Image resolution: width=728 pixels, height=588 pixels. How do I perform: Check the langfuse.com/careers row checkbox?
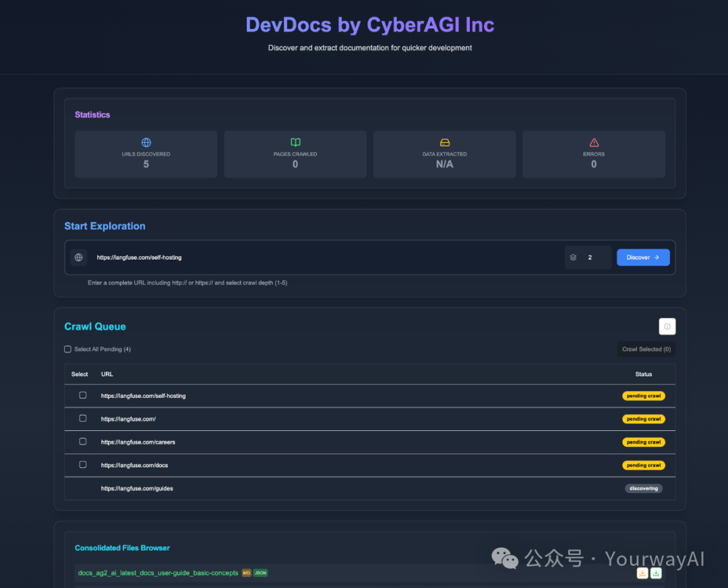[83, 442]
